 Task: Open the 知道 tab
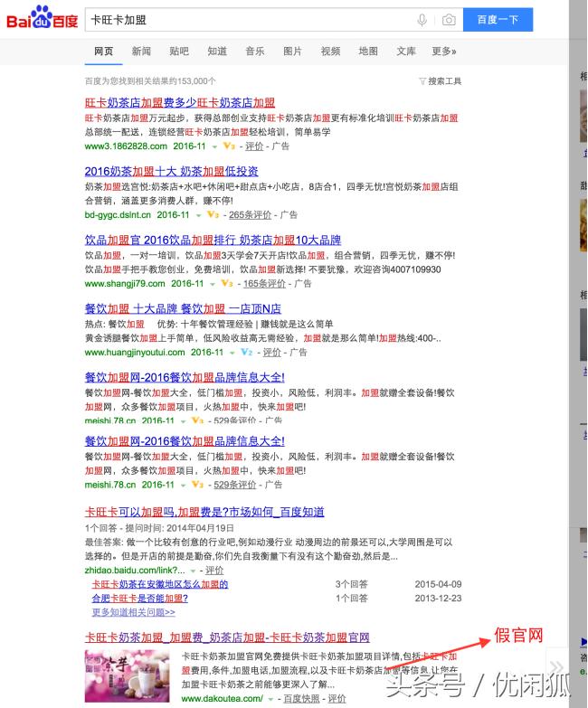tap(217, 51)
